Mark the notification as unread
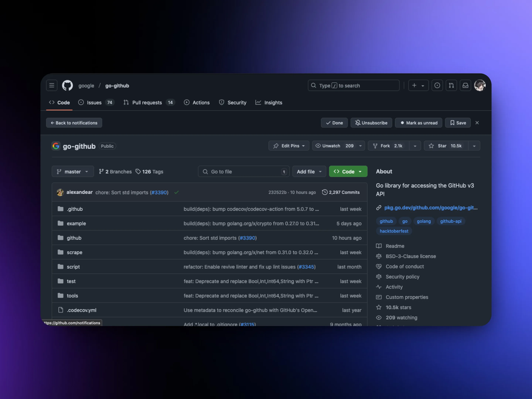 pyautogui.click(x=418, y=123)
